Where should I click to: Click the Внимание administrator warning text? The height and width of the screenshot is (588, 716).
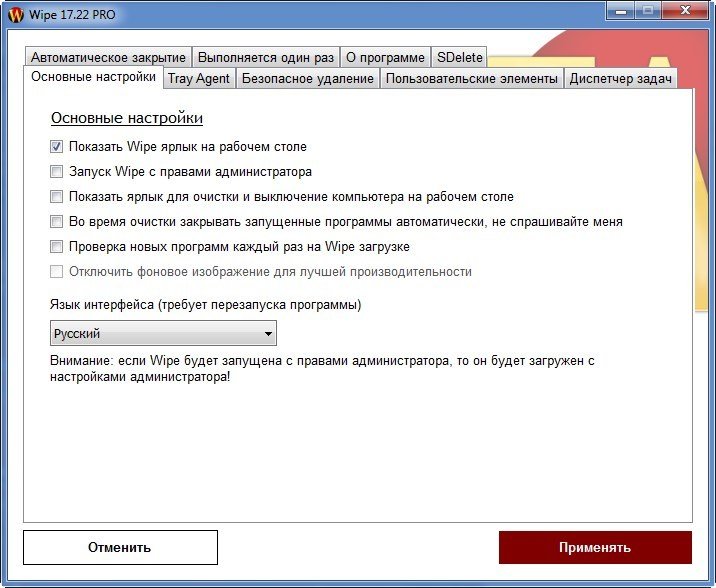(322, 369)
